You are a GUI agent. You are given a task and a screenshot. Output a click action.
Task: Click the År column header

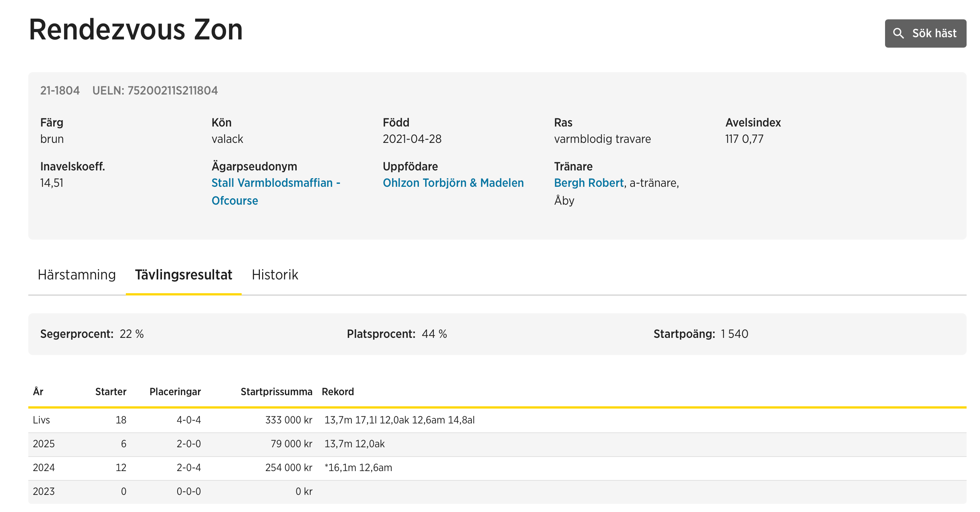(x=38, y=391)
